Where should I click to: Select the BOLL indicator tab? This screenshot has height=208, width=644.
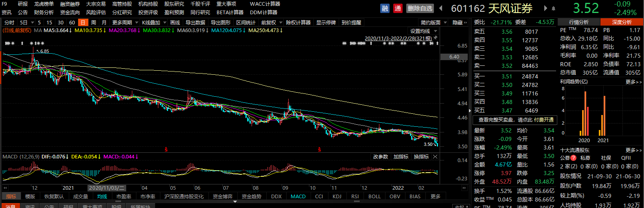point(375,197)
